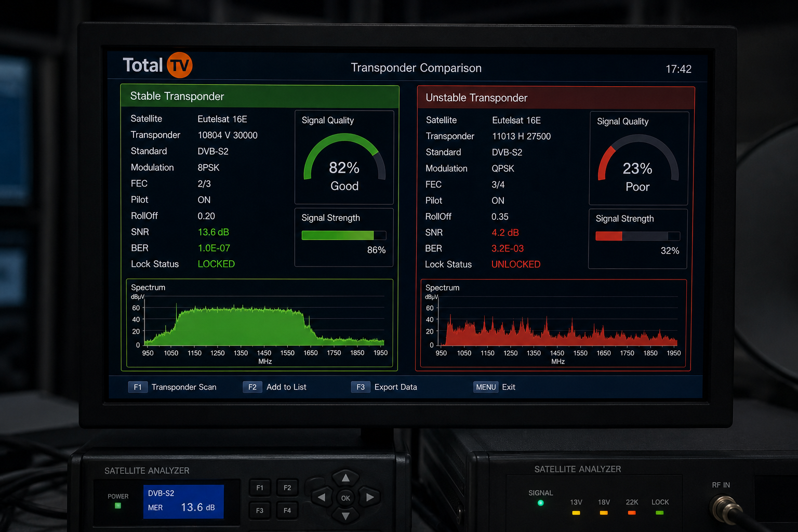Click the 17:42 clock
This screenshot has width=798, height=532.
pyautogui.click(x=679, y=69)
